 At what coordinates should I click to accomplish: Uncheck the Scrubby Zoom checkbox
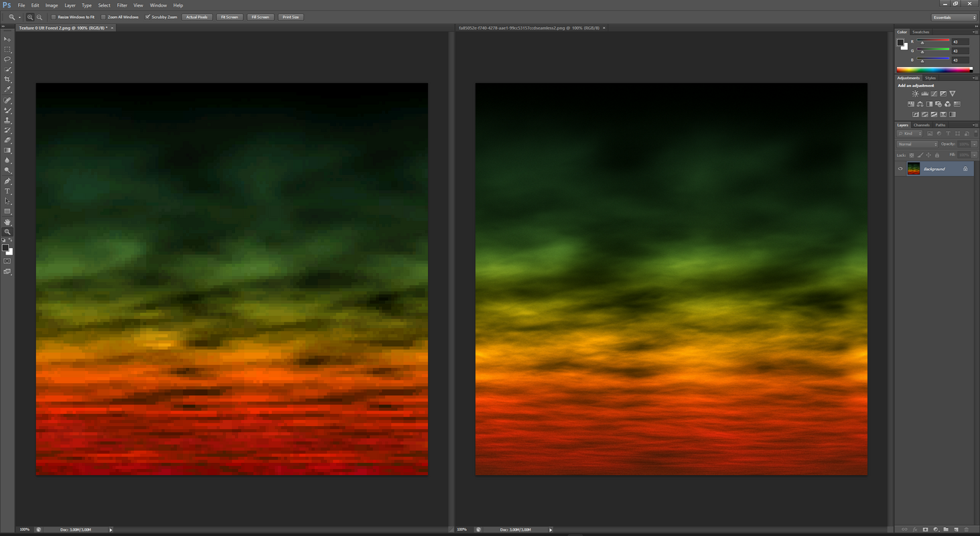pyautogui.click(x=147, y=17)
